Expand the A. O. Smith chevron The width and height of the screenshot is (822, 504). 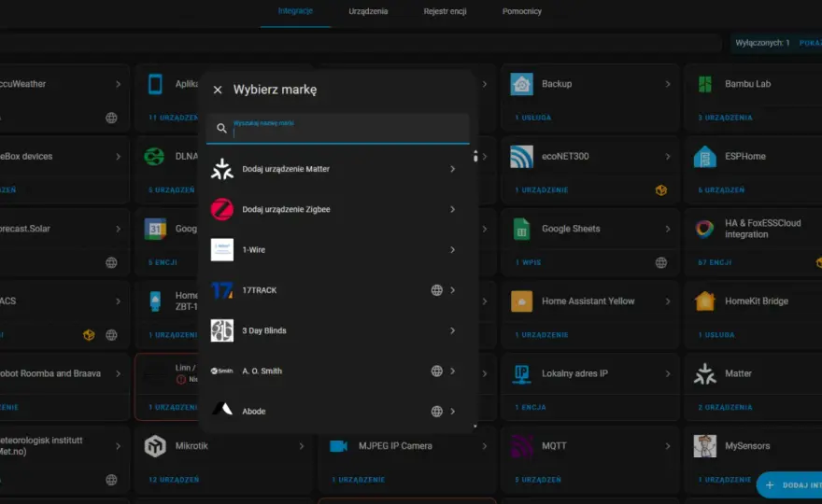pyautogui.click(x=452, y=371)
